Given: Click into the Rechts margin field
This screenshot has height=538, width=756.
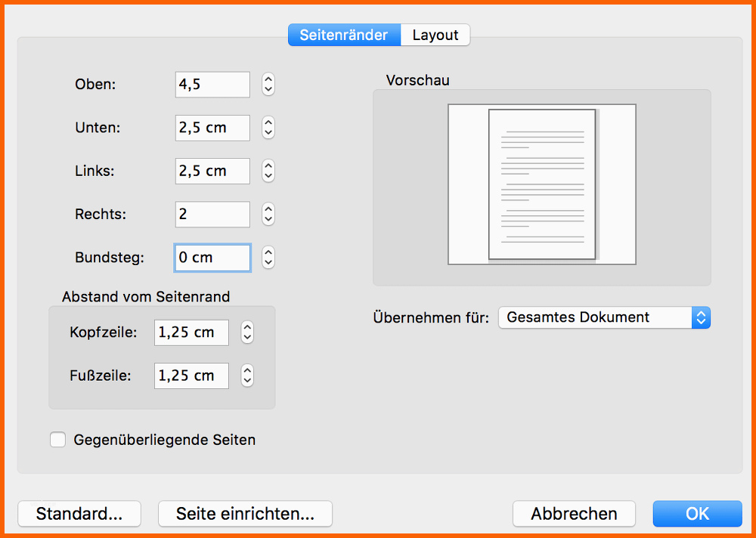Looking at the screenshot, I should click(212, 215).
